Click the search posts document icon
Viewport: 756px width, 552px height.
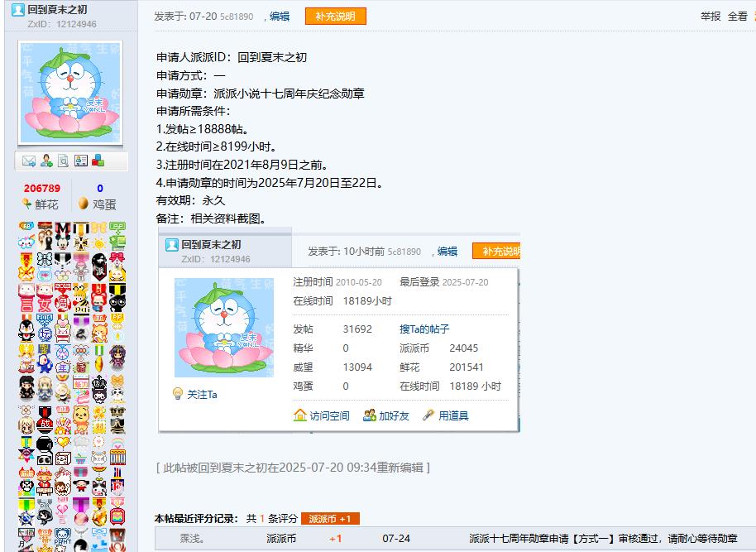point(63,161)
